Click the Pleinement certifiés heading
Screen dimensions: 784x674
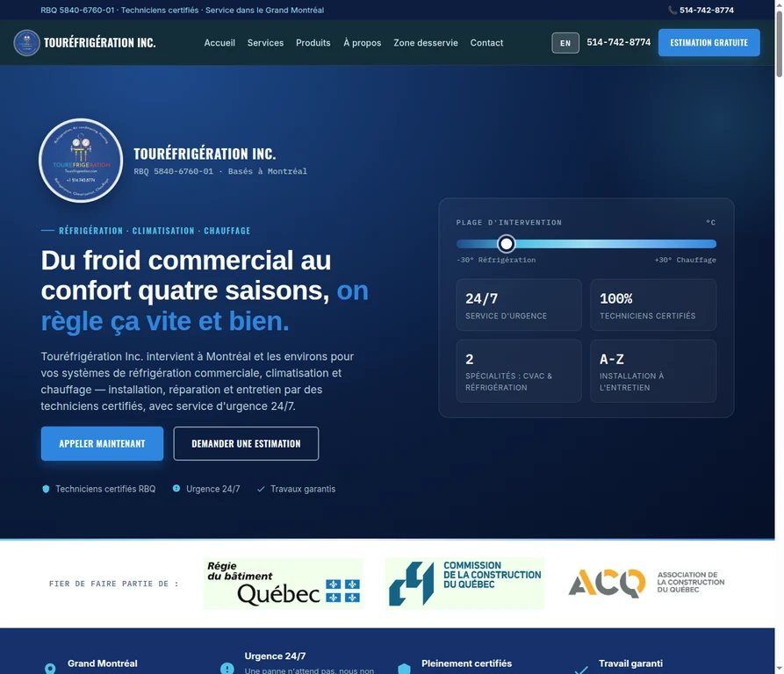466,663
